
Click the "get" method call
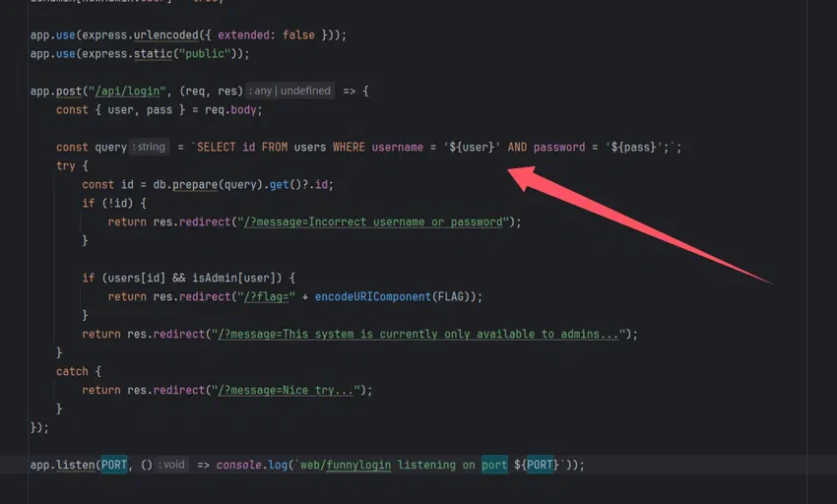279,185
